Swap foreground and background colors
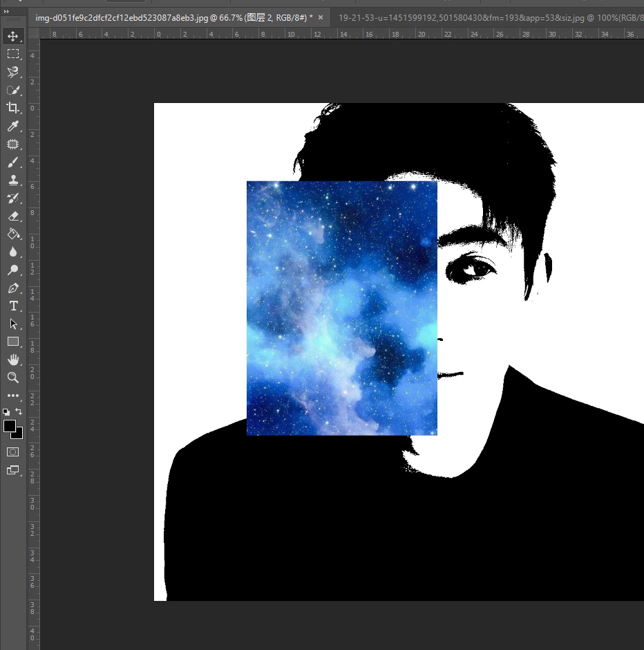 [19, 411]
